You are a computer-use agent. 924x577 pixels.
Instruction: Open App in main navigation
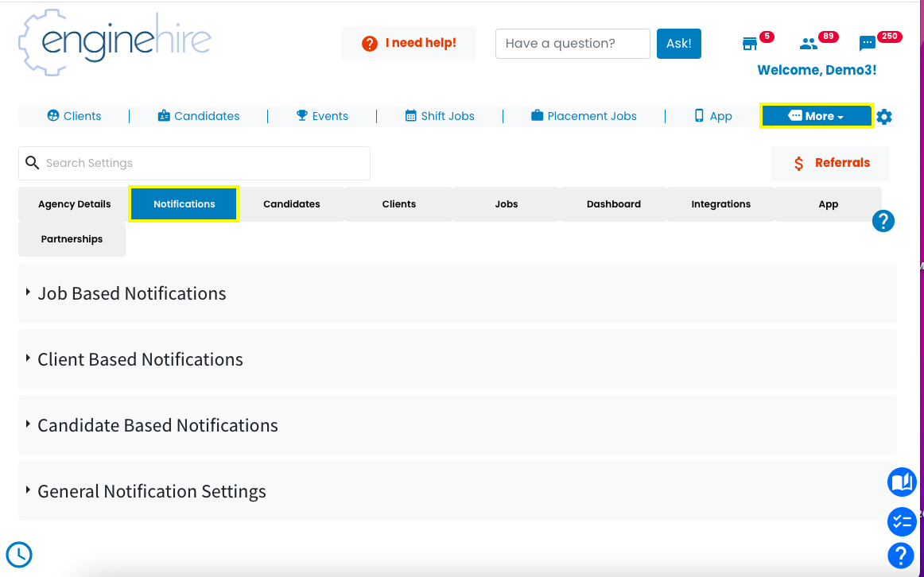point(713,116)
